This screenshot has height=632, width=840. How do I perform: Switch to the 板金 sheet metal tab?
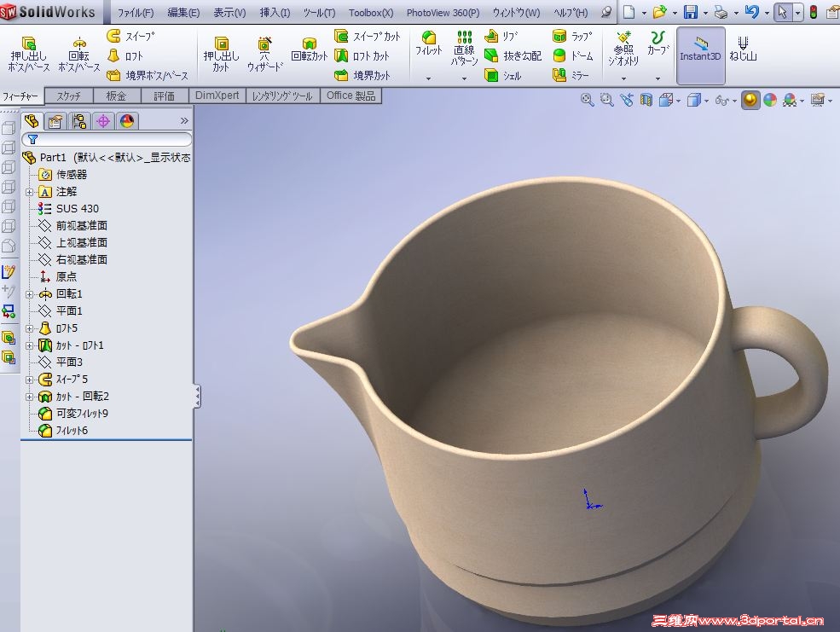point(116,96)
